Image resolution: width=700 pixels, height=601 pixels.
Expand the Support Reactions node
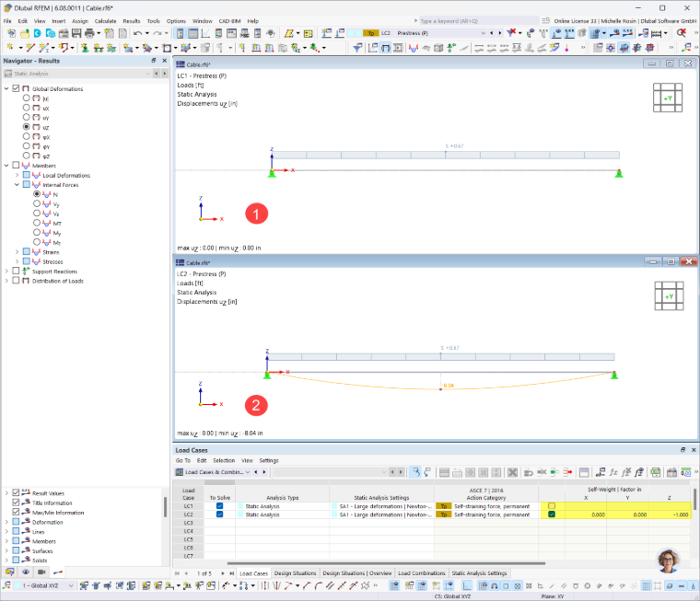(6, 271)
